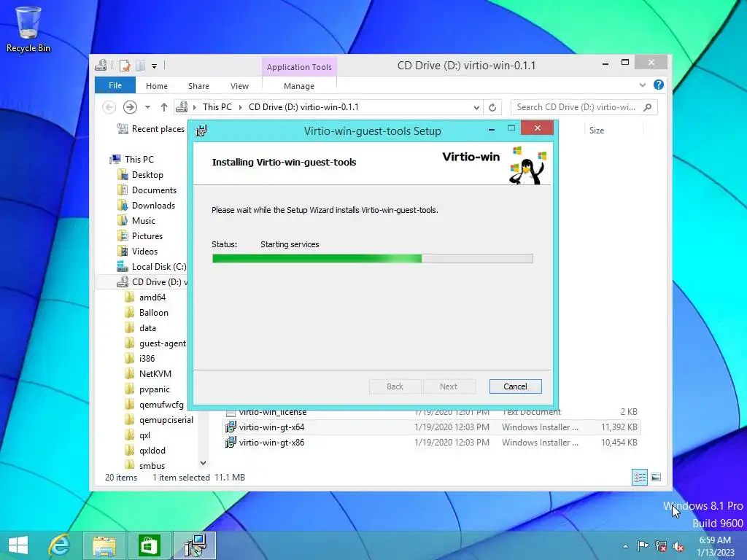Click the install progress bar
The height and width of the screenshot is (560, 747).
[x=373, y=259]
